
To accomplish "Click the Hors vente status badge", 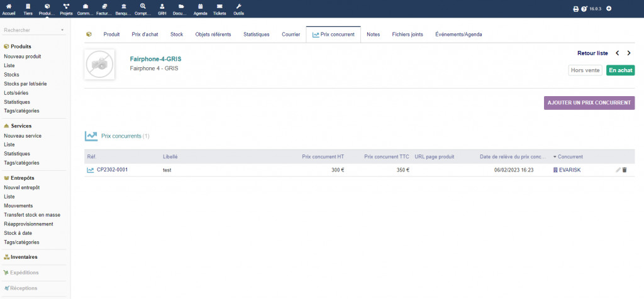I will pyautogui.click(x=586, y=70).
